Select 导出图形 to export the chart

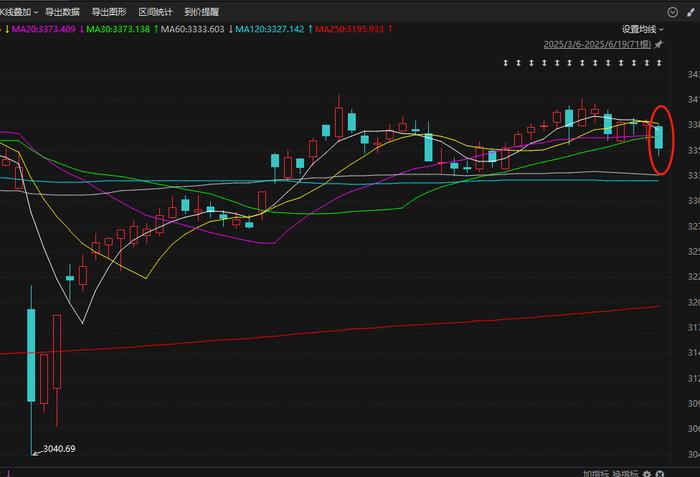pos(108,12)
